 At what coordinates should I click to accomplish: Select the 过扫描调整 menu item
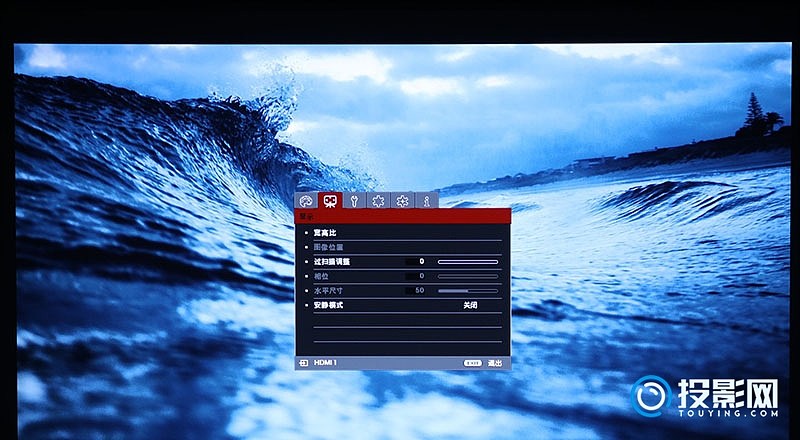point(331,261)
